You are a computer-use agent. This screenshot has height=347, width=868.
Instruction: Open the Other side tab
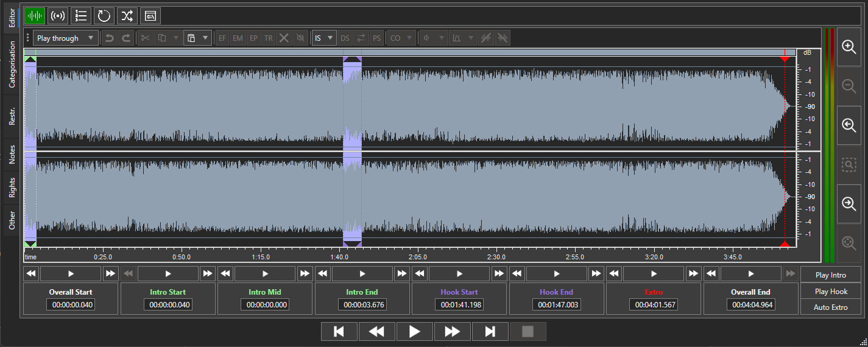pos(12,220)
